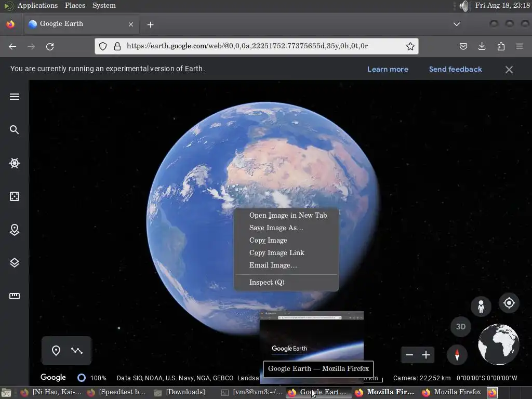Open the Places system menu

75,5
